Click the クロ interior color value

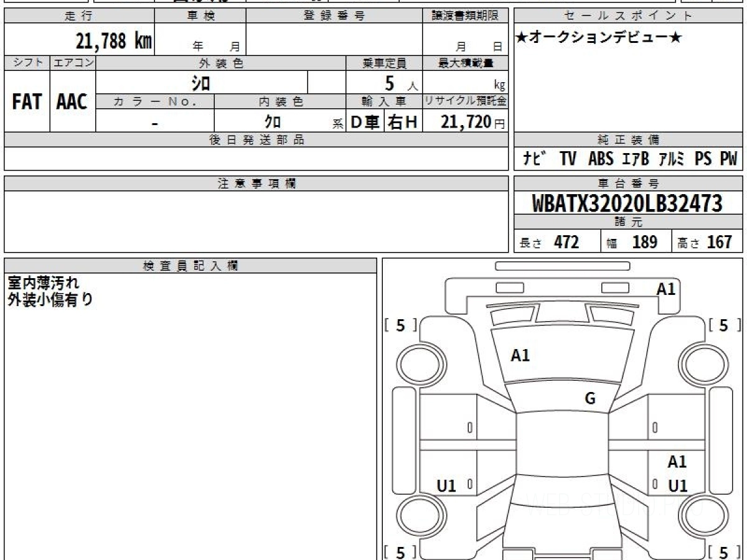(272, 122)
